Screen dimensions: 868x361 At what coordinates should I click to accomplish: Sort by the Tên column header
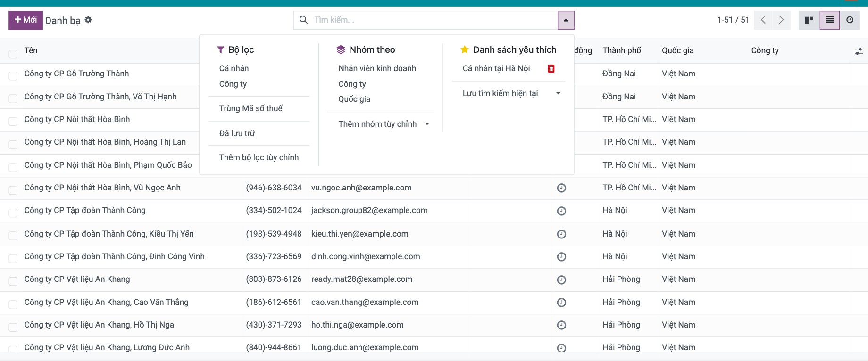31,50
